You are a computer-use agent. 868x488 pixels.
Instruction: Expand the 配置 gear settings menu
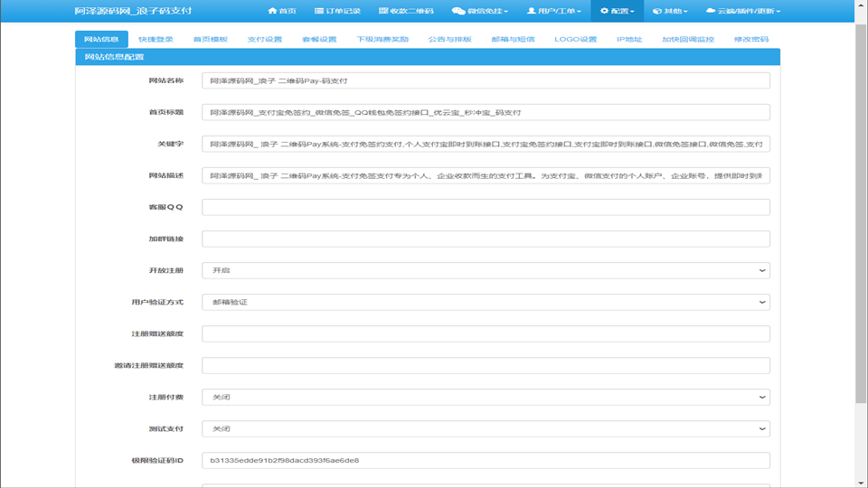click(618, 11)
